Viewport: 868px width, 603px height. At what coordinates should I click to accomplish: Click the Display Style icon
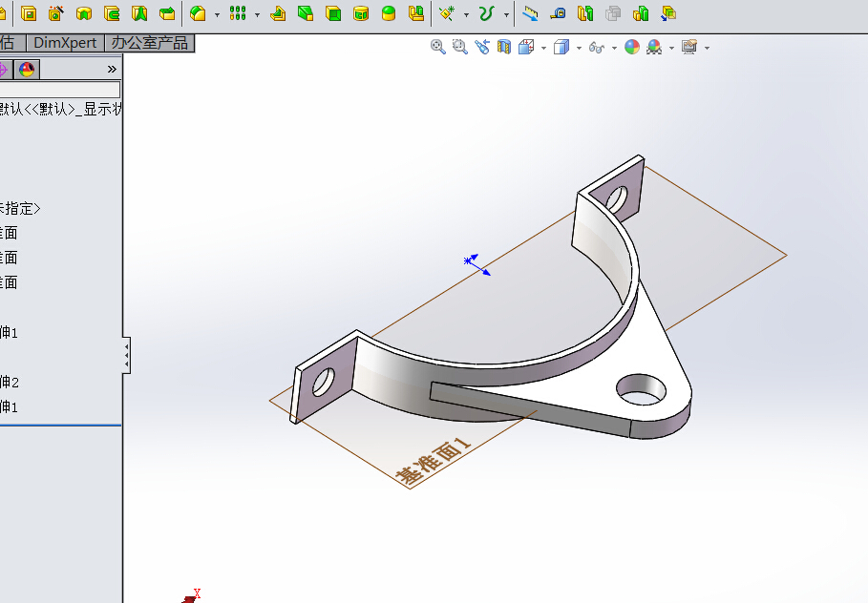click(561, 47)
